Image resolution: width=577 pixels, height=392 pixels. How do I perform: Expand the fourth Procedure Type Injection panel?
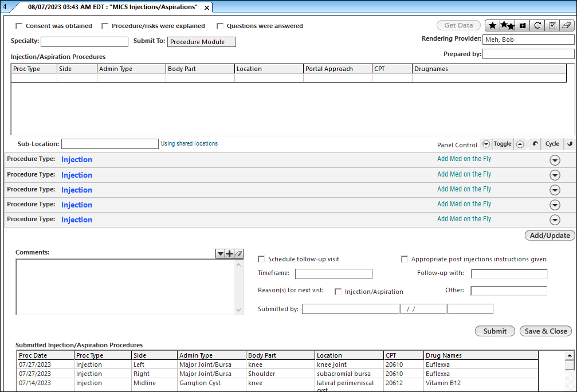tap(555, 205)
